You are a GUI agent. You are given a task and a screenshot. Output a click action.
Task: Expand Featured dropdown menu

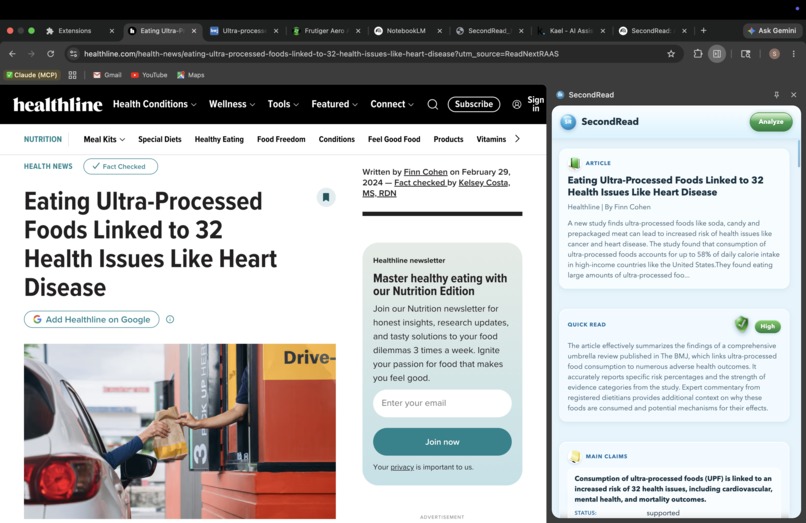[x=335, y=104]
